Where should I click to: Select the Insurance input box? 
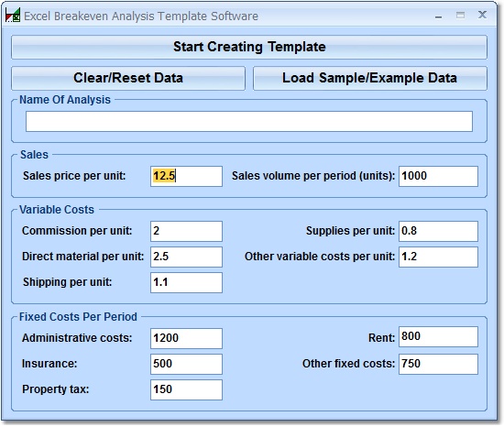coord(186,364)
